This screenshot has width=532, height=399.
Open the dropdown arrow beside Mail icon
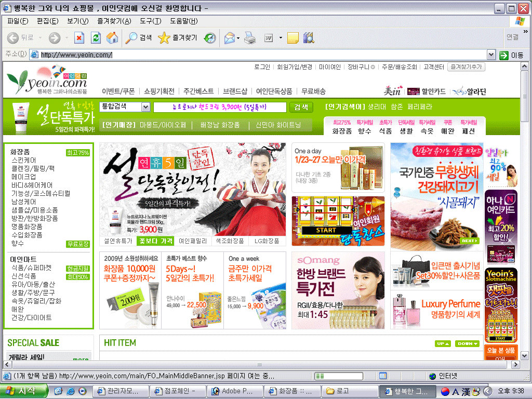coord(238,38)
